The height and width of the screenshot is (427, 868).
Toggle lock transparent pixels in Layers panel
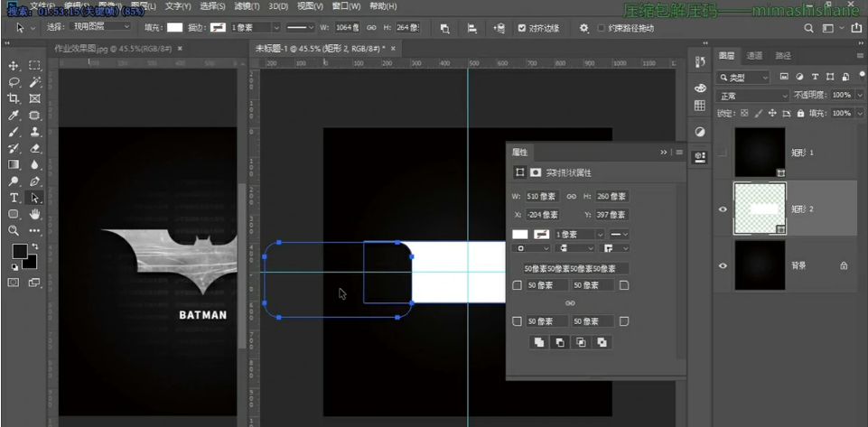tap(744, 113)
